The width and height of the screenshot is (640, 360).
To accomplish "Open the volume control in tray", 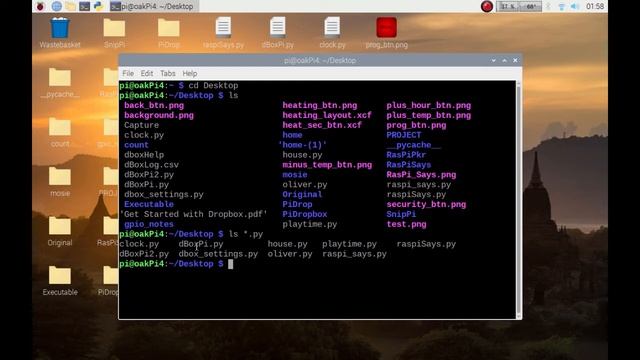I will pyautogui.click(x=575, y=7).
